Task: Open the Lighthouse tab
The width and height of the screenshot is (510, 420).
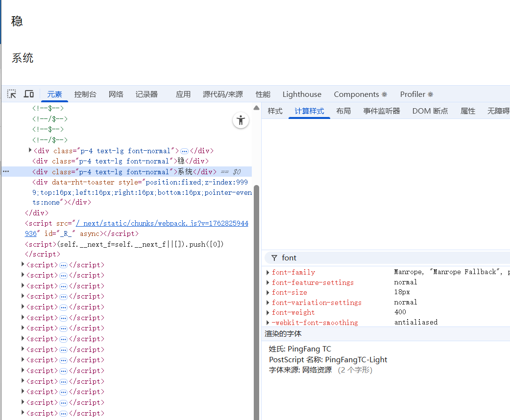Action: coord(302,94)
